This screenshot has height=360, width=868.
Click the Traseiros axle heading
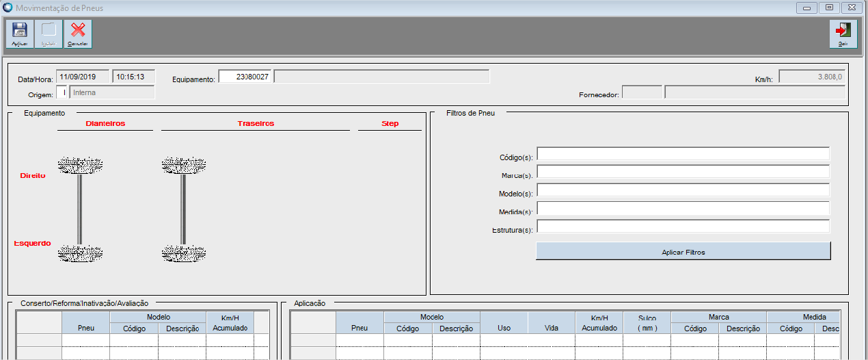tap(256, 124)
